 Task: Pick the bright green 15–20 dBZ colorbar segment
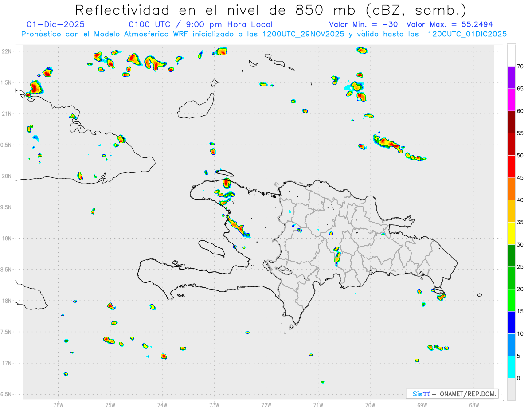pos(511,300)
